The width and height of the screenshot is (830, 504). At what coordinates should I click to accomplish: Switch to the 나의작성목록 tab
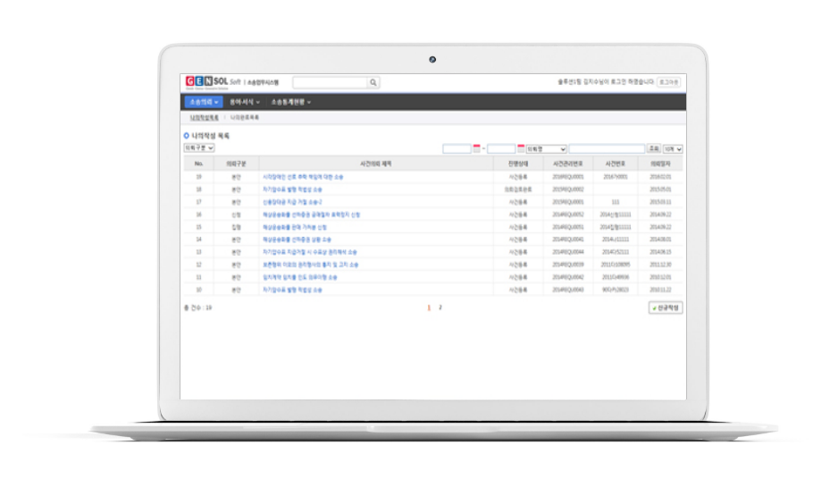[205, 117]
